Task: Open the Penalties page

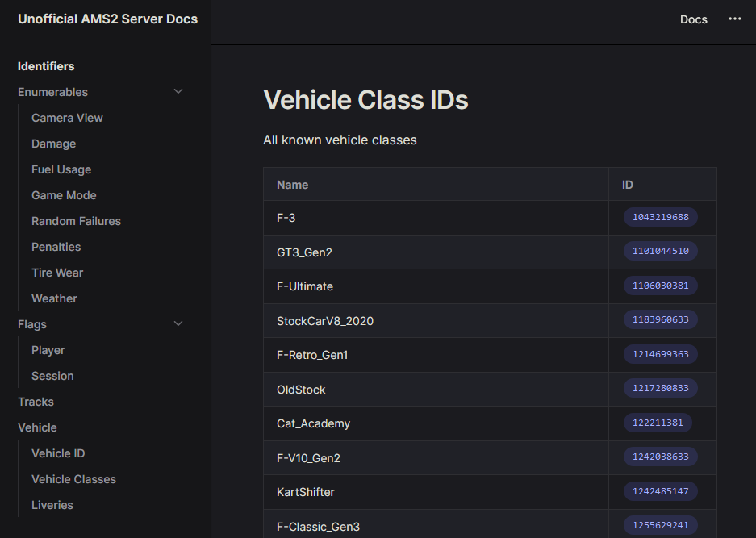Action: pyautogui.click(x=56, y=247)
